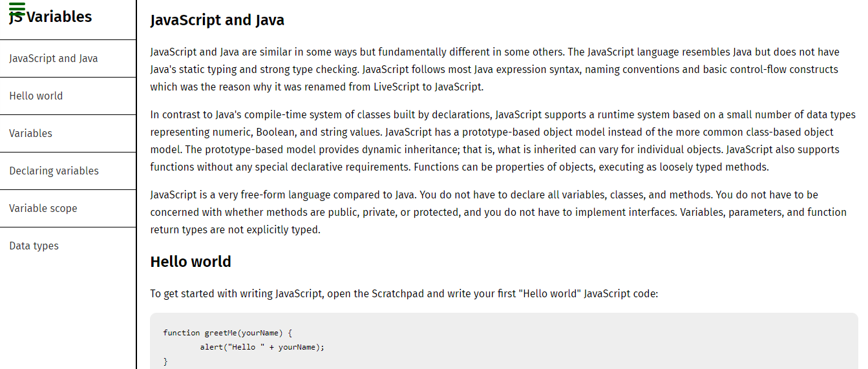The image size is (868, 369).
Task: Click the alert("Hello " + yourName) code line
Action: 262,347
